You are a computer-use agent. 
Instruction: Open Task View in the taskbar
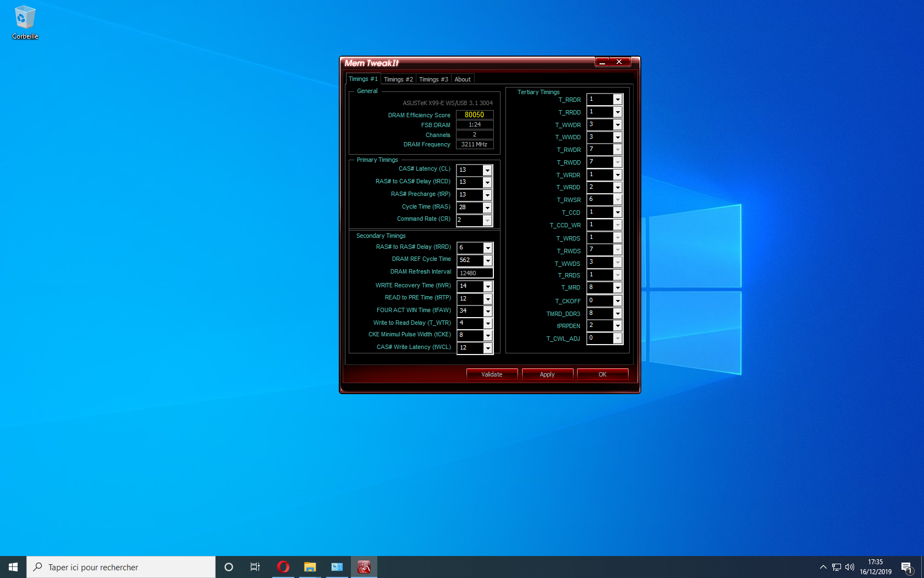(x=255, y=567)
